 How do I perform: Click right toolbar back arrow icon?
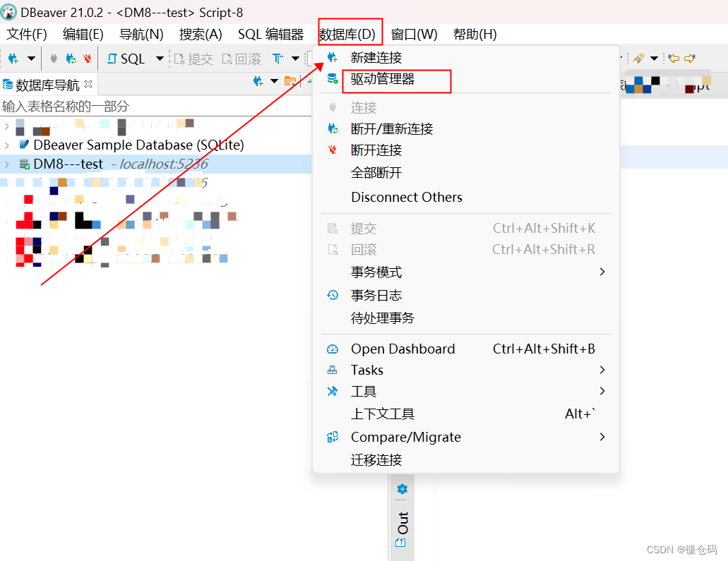[674, 59]
